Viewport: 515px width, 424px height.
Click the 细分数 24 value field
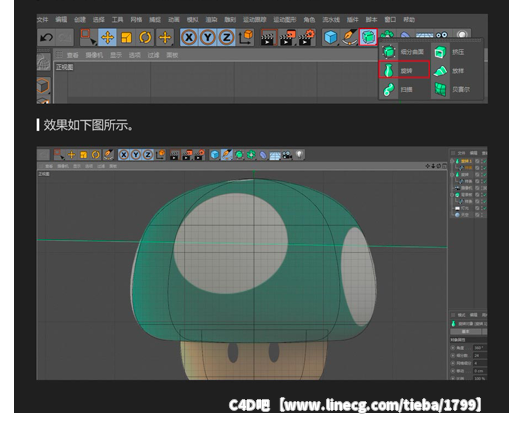tap(480, 355)
